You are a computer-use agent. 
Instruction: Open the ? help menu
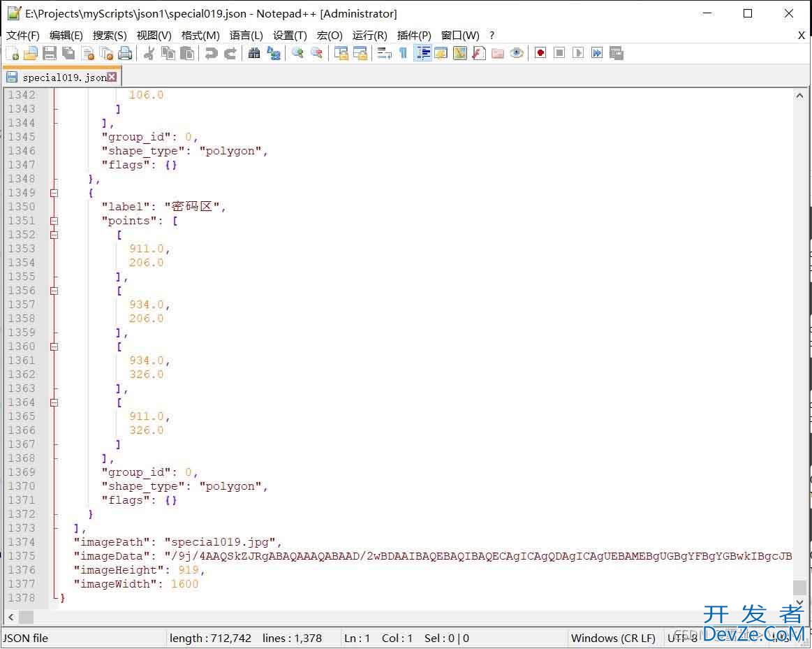click(x=492, y=35)
